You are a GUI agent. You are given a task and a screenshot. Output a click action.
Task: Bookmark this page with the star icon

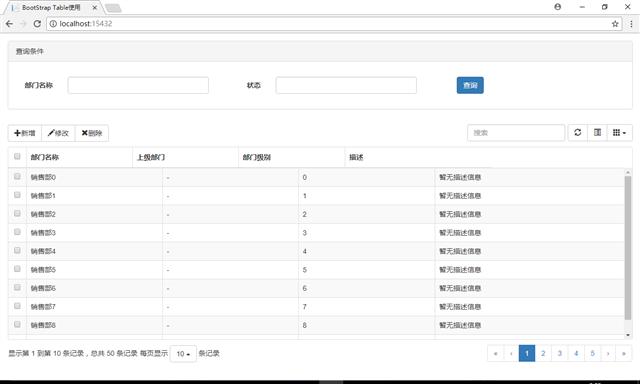tap(615, 24)
